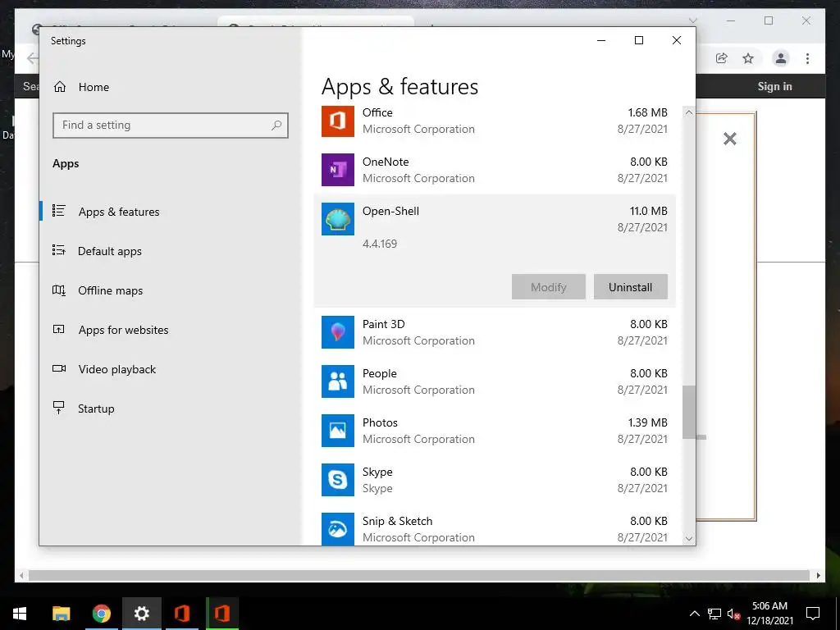The image size is (840, 630).
Task: Switch to Chrome on the taskbar
Action: click(x=101, y=614)
